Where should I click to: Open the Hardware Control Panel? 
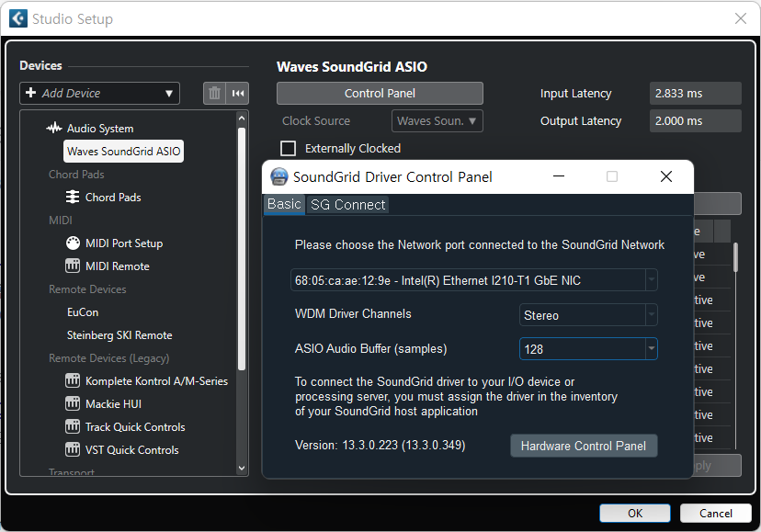pyautogui.click(x=584, y=446)
